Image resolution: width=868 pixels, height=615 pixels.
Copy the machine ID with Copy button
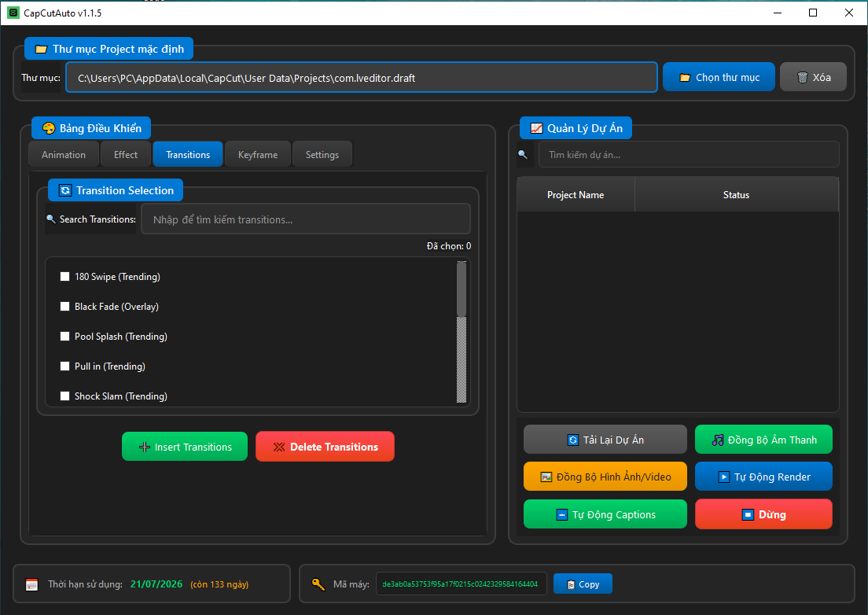tap(583, 584)
